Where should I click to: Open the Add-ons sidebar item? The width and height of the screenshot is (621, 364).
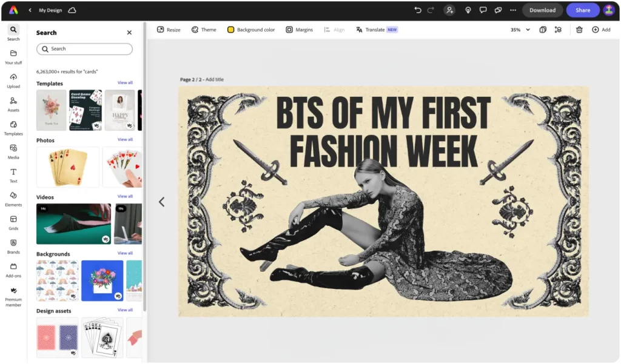13,270
